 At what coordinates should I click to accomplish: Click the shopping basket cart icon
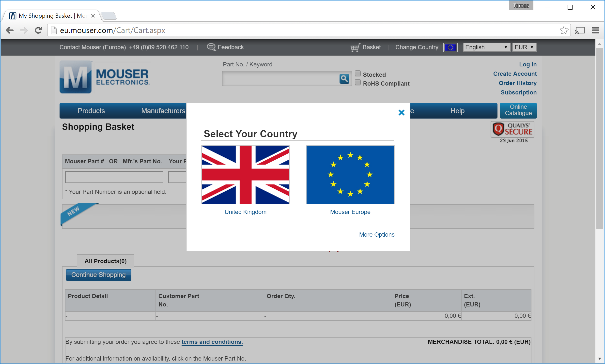pos(355,47)
